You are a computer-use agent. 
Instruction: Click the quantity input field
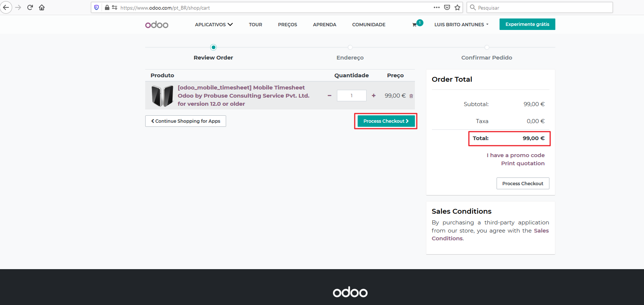pyautogui.click(x=351, y=96)
